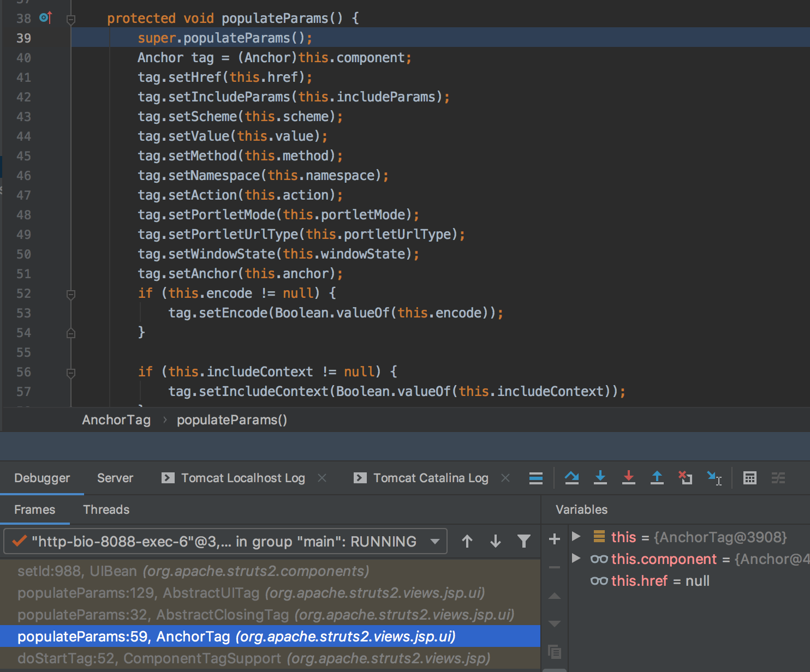This screenshot has width=810, height=672.
Task: Click the override marker icon on line 38
Action: tap(46, 18)
